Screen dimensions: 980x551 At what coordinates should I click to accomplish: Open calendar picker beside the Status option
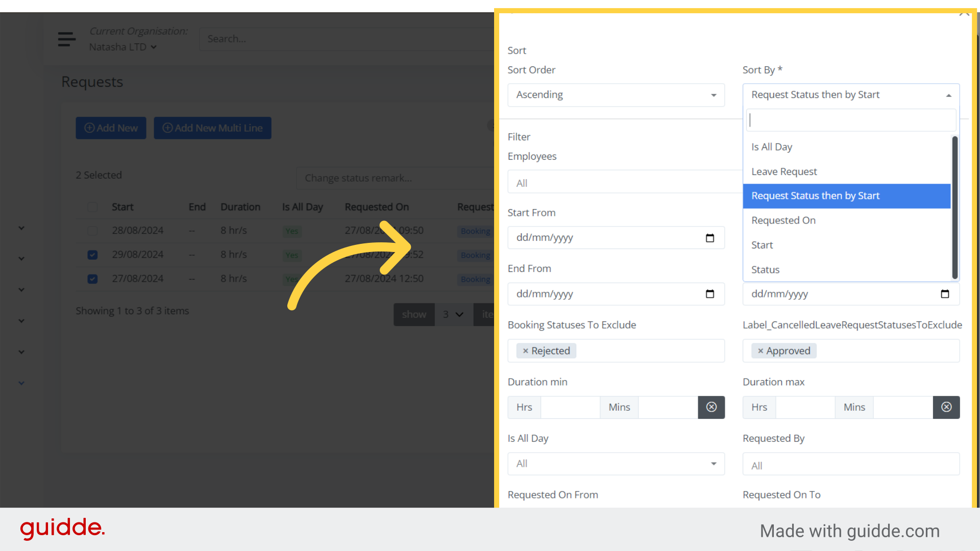click(x=945, y=294)
